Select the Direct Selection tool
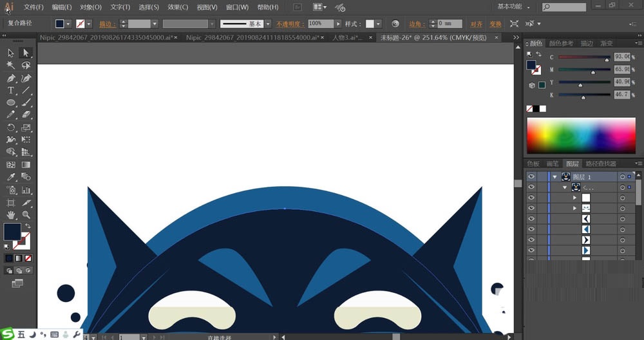The height and width of the screenshot is (340, 644). (26, 53)
